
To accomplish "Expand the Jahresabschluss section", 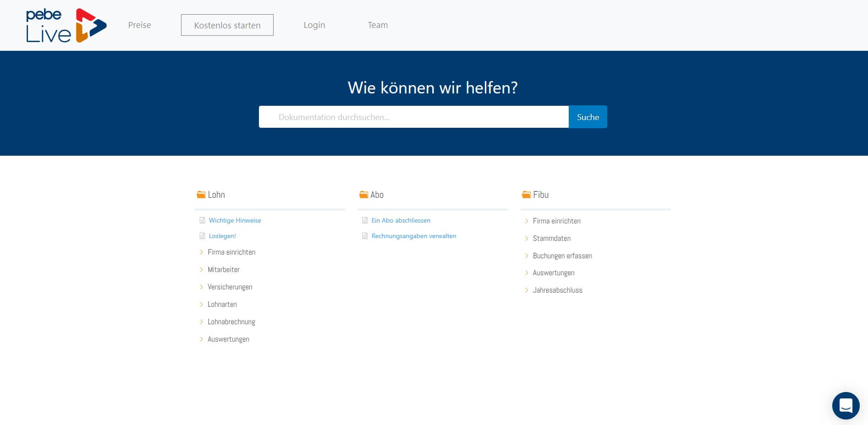I will 558,290.
